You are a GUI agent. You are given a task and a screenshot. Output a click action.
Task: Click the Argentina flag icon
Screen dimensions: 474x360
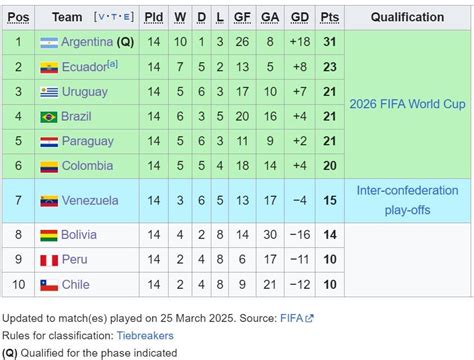pos(49,43)
